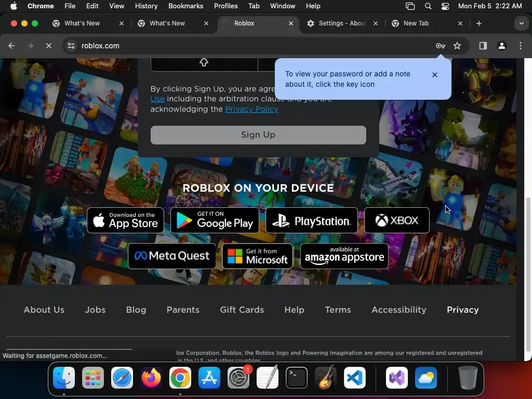Open Privacy footer link
Image resolution: width=532 pixels, height=399 pixels.
(x=462, y=310)
